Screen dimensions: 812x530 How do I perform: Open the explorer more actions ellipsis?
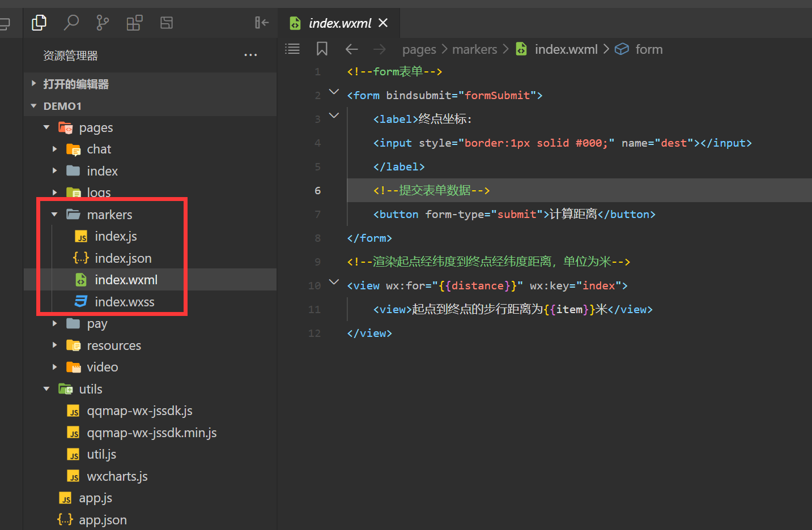tap(250, 55)
